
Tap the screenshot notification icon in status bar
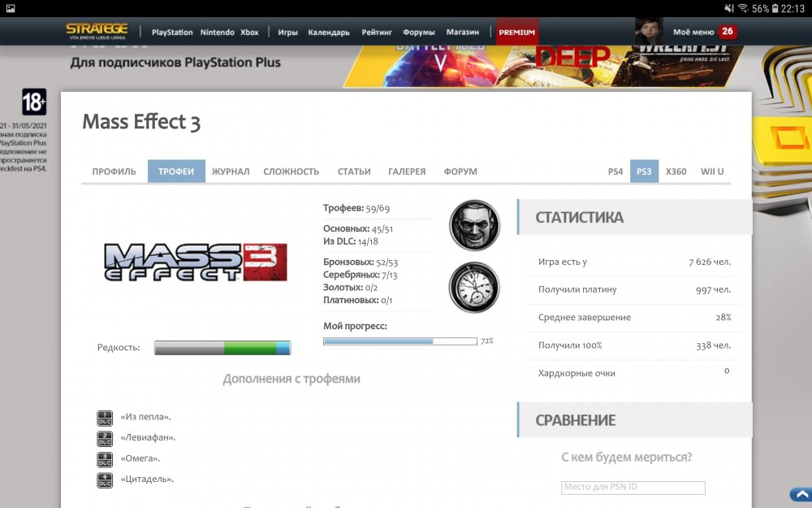tap(11, 8)
